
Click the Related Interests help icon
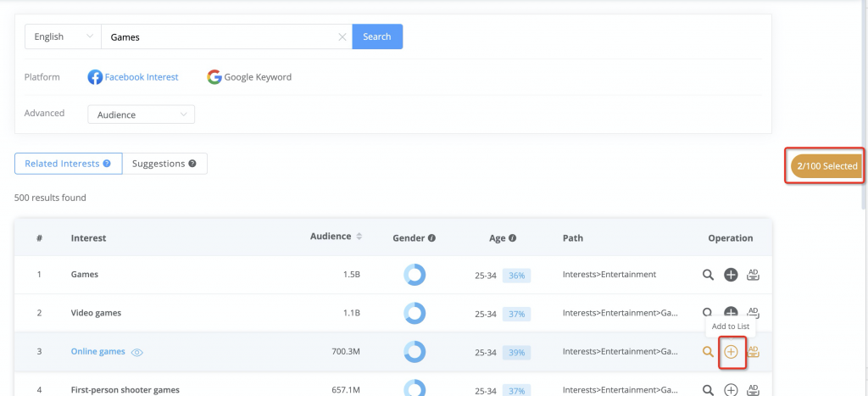(107, 164)
